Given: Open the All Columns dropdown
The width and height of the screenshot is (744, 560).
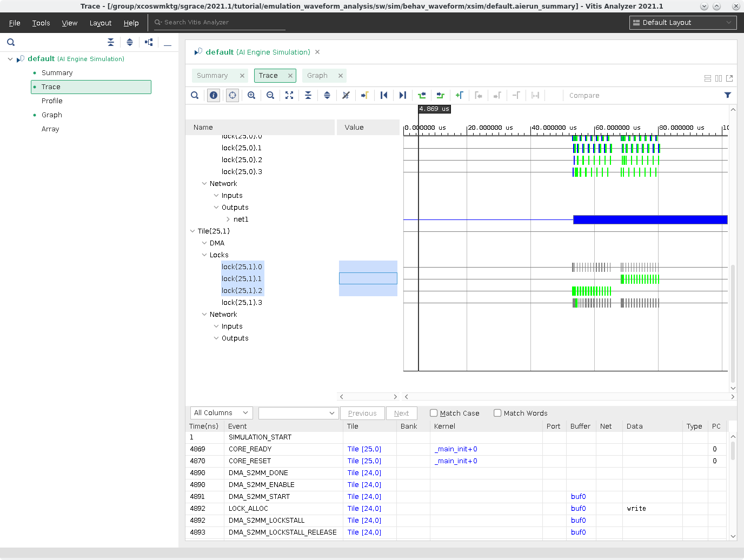Looking at the screenshot, I should point(222,413).
